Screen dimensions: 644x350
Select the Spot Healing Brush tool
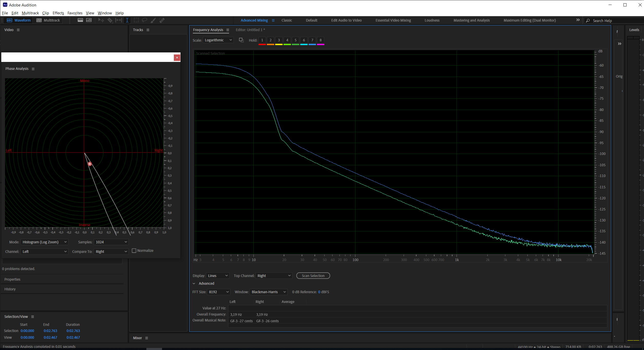(162, 20)
